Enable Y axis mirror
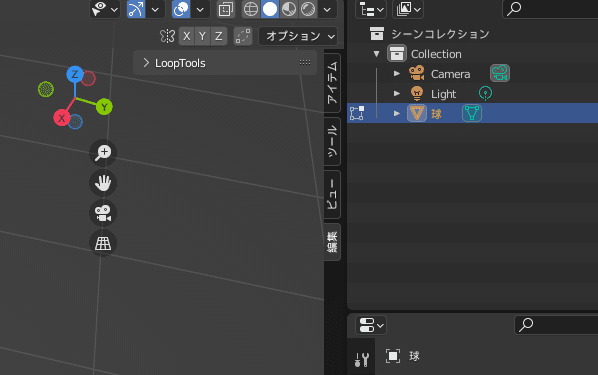This screenshot has width=598, height=375. (x=203, y=36)
